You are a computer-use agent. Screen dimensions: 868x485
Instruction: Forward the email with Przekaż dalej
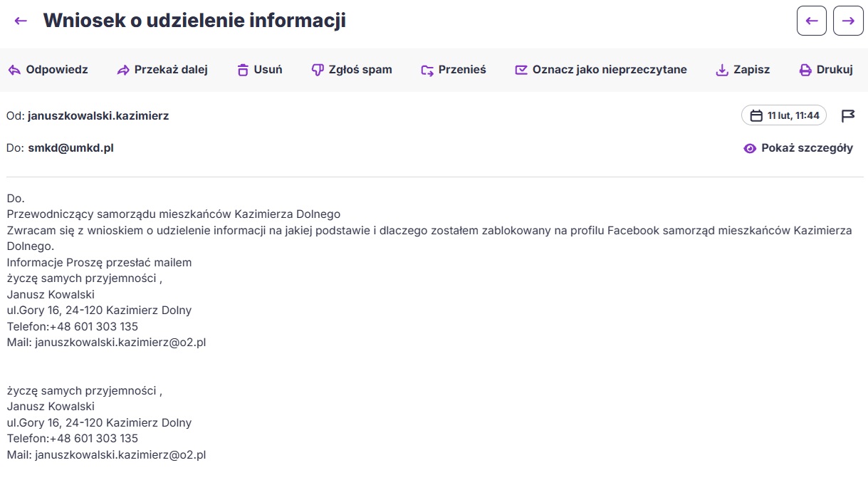162,70
